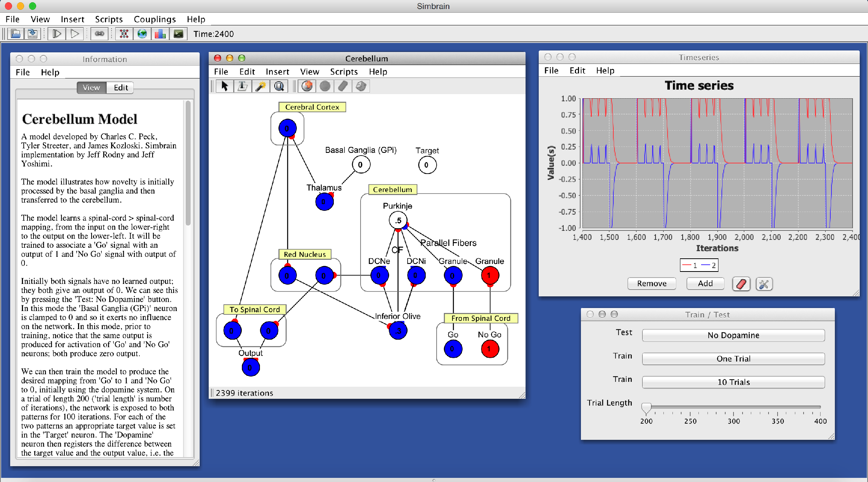Open the Couplings menu
Screen dimensions: 868x482
[x=154, y=19]
